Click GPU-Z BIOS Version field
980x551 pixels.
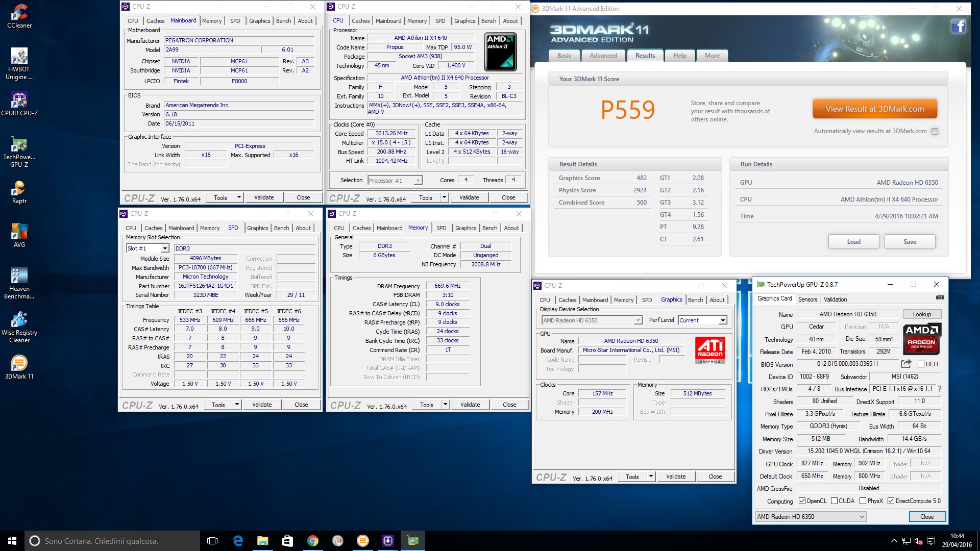[847, 364]
